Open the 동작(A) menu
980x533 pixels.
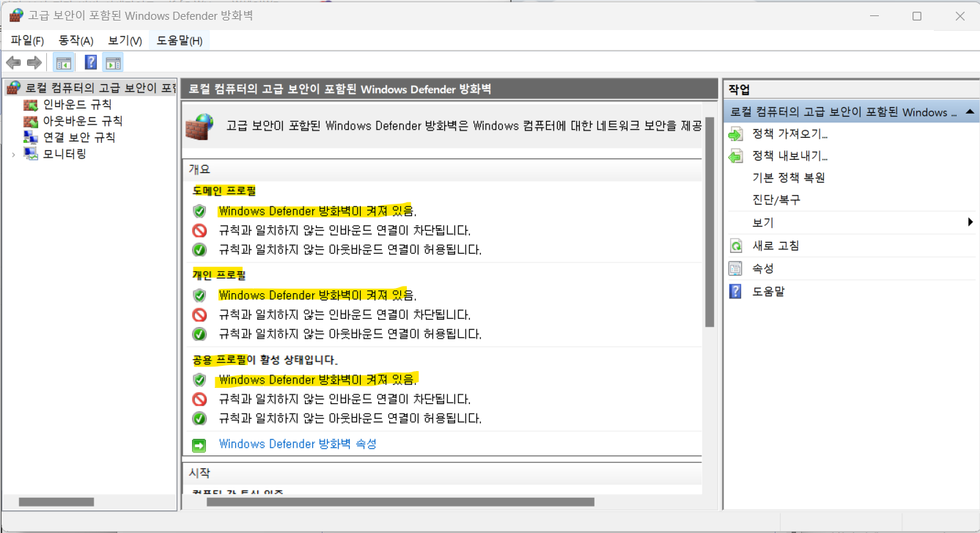(x=76, y=40)
